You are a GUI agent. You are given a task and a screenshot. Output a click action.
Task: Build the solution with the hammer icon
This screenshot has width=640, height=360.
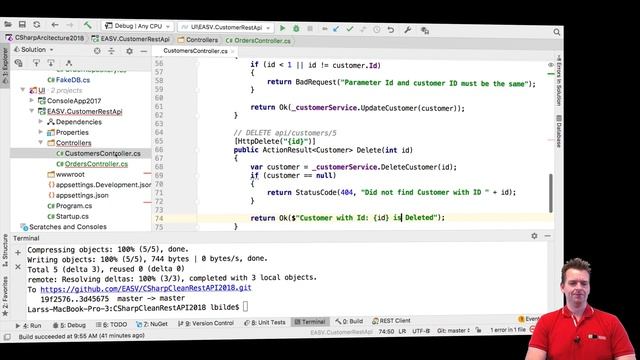click(x=87, y=25)
